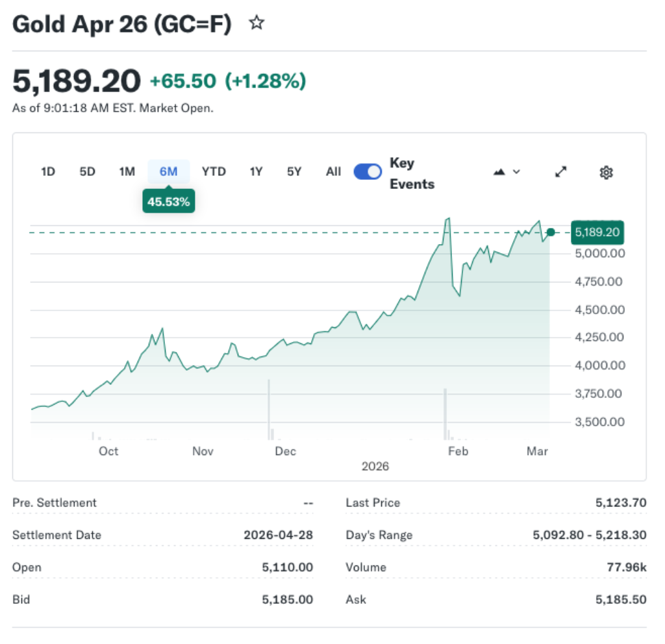Switch to the 1M tab

(x=127, y=171)
